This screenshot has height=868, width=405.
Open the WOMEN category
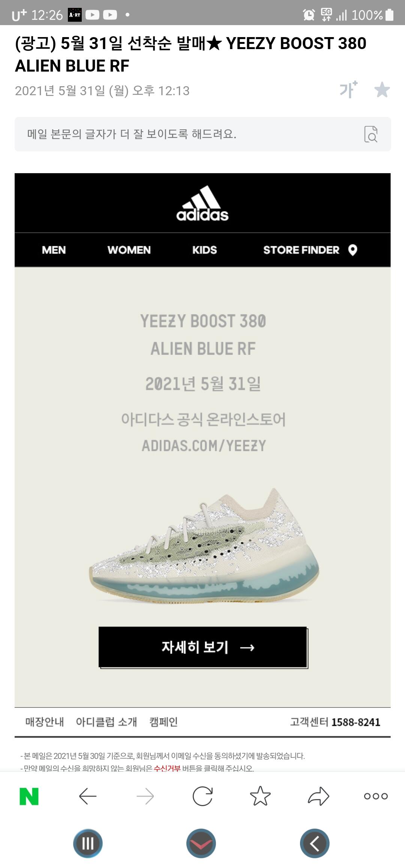click(x=129, y=250)
